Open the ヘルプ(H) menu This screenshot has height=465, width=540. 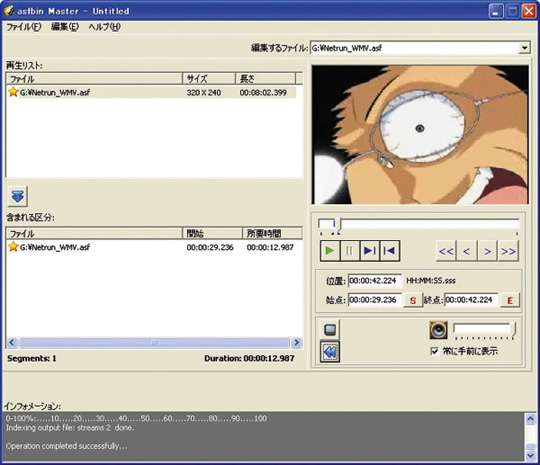(104, 27)
